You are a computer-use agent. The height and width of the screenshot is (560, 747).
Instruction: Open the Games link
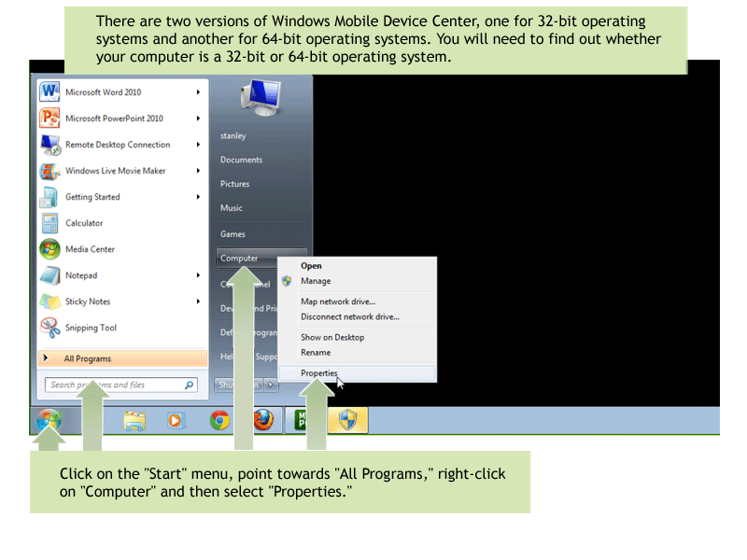tap(233, 234)
